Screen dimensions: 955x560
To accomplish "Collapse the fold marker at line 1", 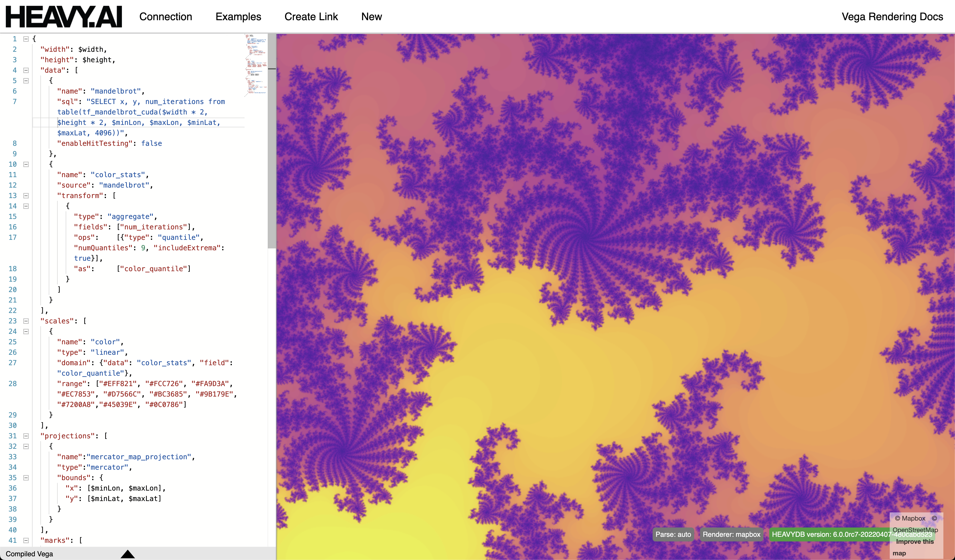I will (x=26, y=39).
